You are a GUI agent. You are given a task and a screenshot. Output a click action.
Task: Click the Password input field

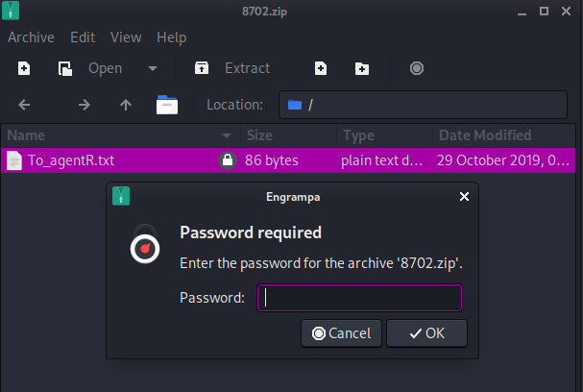coord(360,298)
